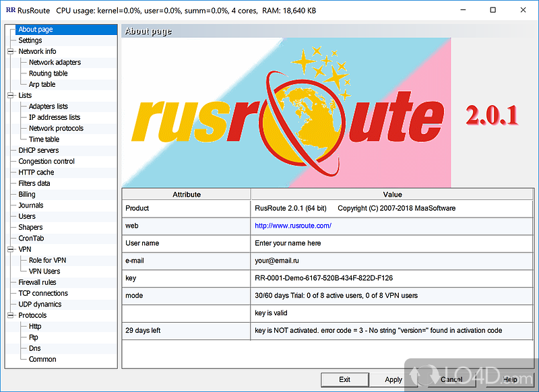Select VPN Users in the tree
The image size is (539, 392).
(x=44, y=271)
